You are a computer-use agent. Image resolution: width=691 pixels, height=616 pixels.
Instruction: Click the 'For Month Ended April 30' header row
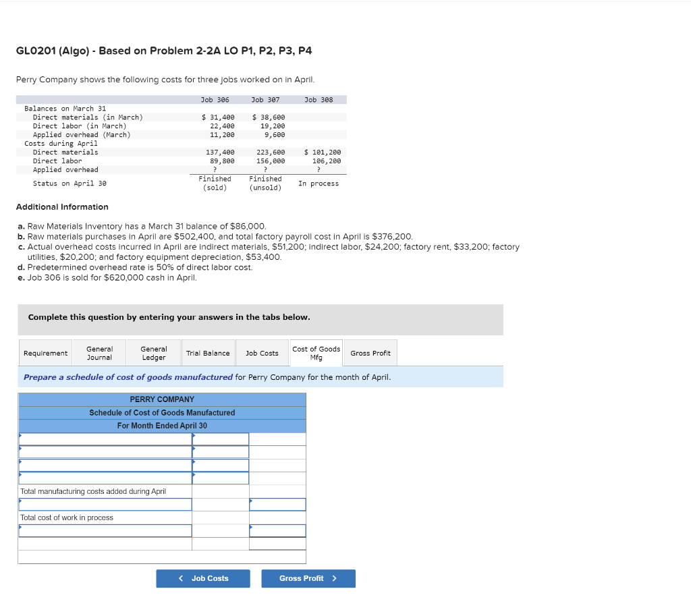click(162, 426)
